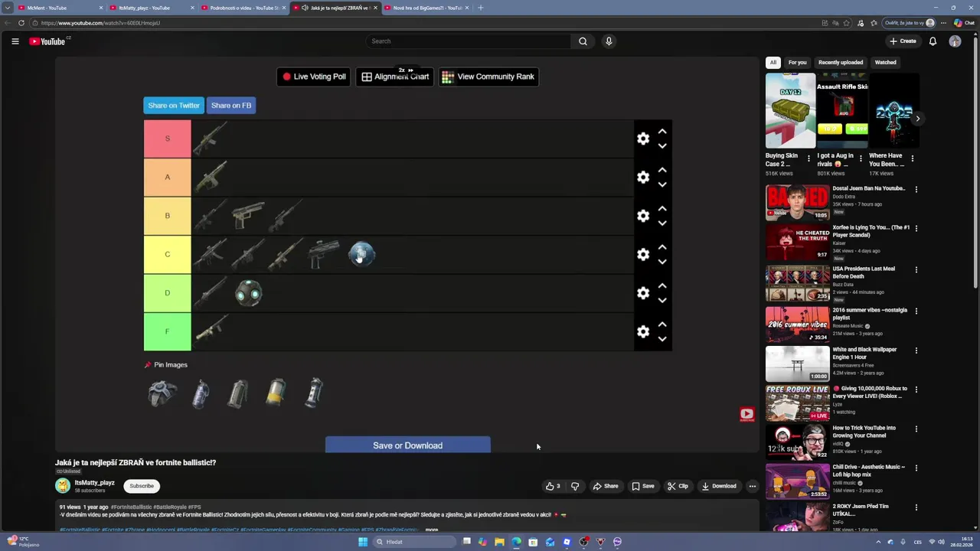This screenshot has width=980, height=551.
Task: Click Save or Download in the tier list
Action: (407, 445)
